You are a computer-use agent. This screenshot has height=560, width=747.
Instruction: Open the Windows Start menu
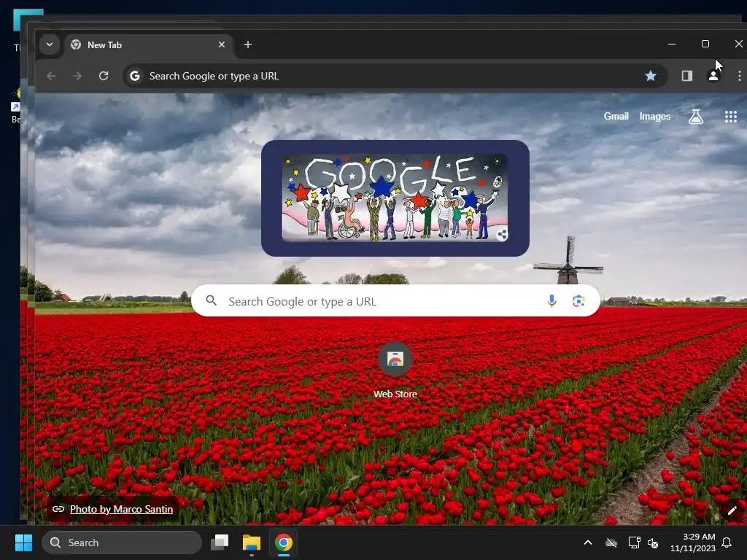23,542
